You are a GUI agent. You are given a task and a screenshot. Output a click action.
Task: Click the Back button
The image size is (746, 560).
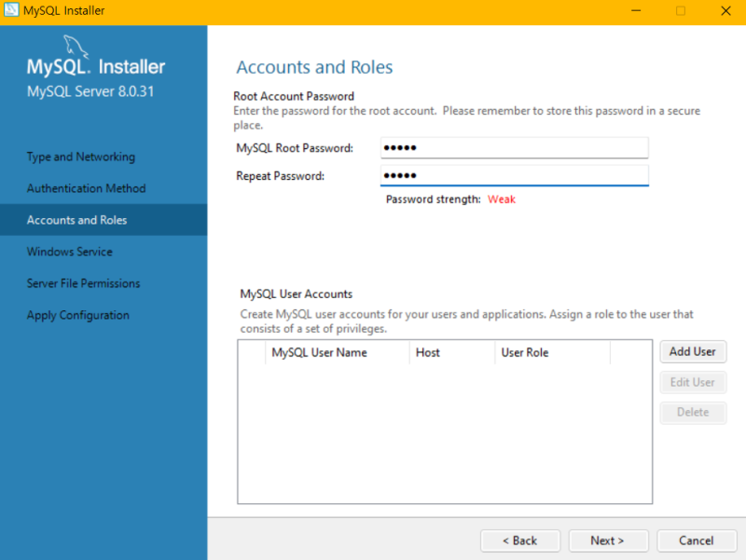(x=519, y=540)
